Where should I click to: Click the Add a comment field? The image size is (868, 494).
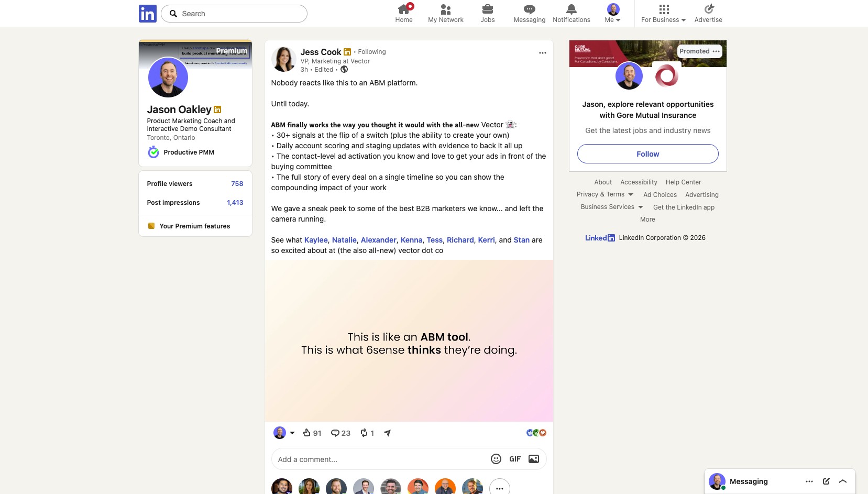pos(380,459)
